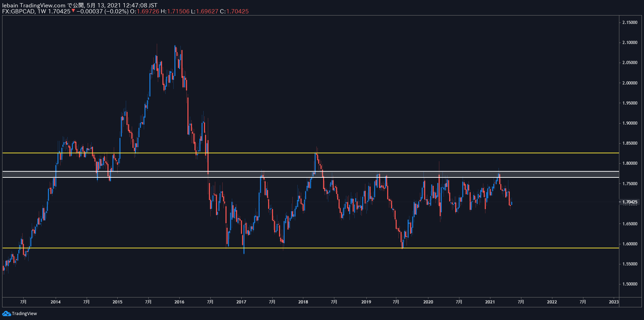Click the C:1.70425 close value
The width and height of the screenshot is (644, 320).
pos(234,11)
